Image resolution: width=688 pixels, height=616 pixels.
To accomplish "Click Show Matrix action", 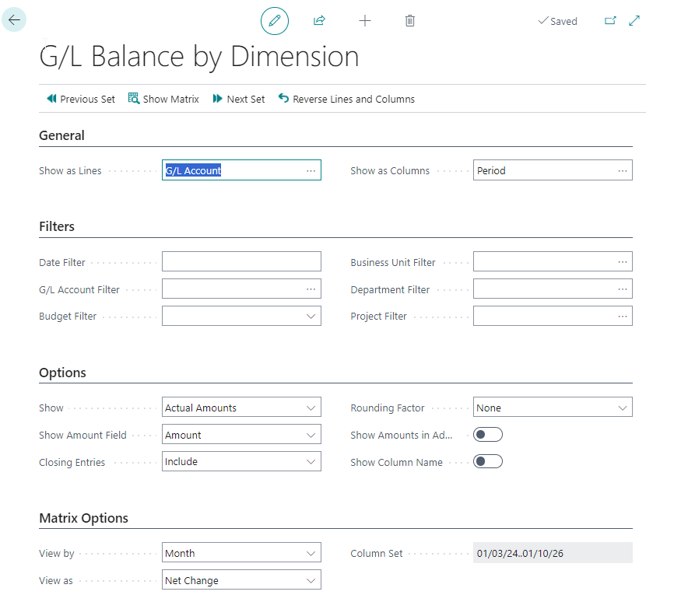I will click(163, 99).
